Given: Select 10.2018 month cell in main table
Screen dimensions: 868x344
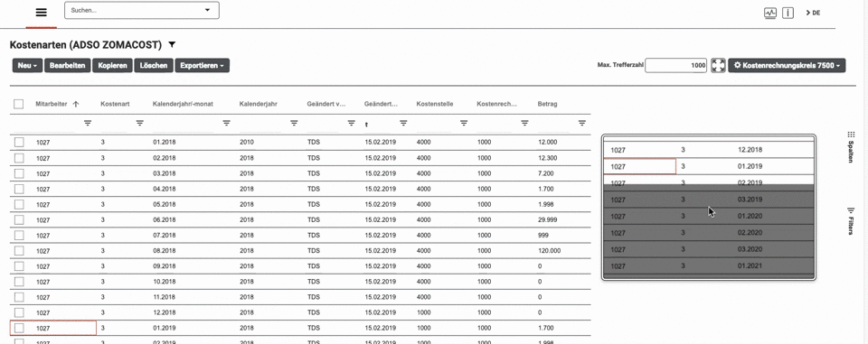Looking at the screenshot, I should [x=165, y=282].
